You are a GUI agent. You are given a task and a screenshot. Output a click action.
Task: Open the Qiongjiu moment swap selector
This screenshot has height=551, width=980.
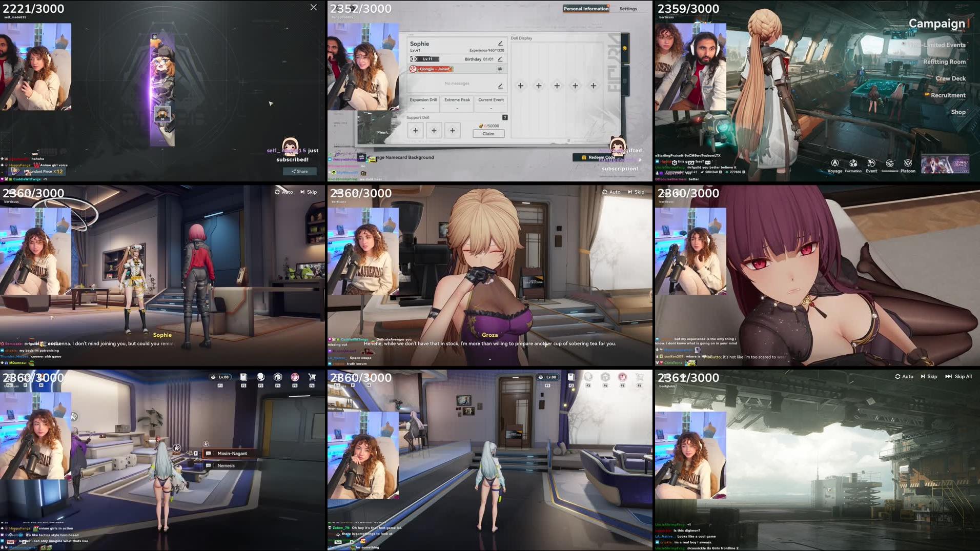point(500,68)
